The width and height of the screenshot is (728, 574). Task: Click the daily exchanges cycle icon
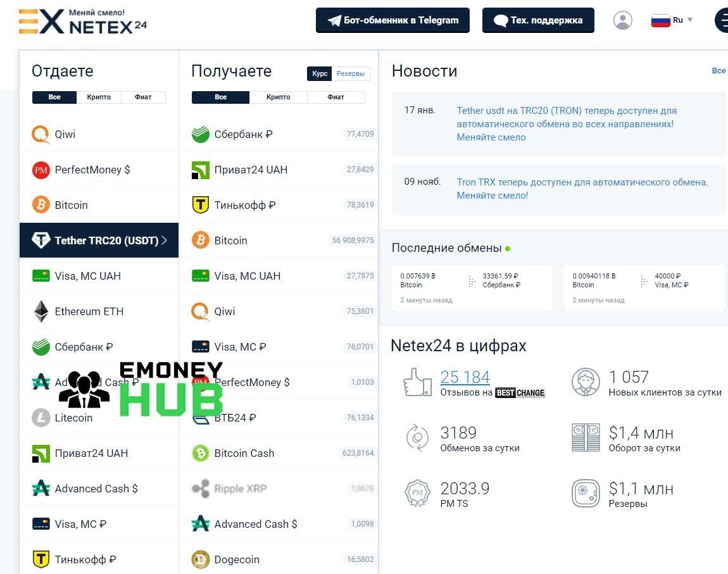coord(417,437)
